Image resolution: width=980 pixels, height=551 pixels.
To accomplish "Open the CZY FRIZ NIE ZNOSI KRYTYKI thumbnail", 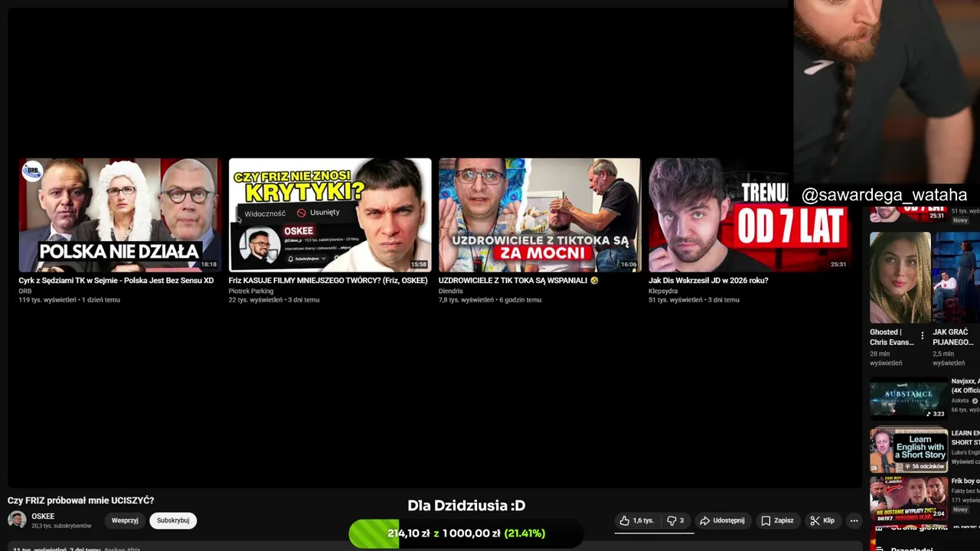I will [330, 215].
